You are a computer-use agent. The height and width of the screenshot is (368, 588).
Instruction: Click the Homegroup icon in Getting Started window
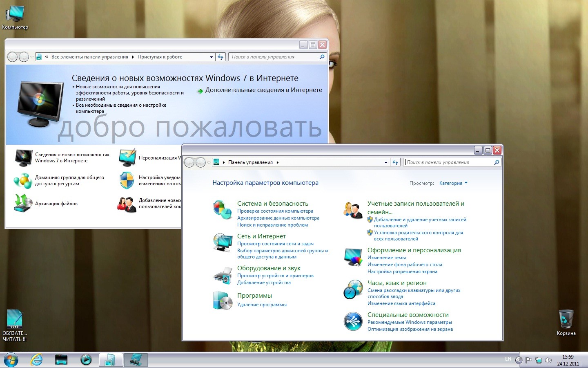[23, 180]
